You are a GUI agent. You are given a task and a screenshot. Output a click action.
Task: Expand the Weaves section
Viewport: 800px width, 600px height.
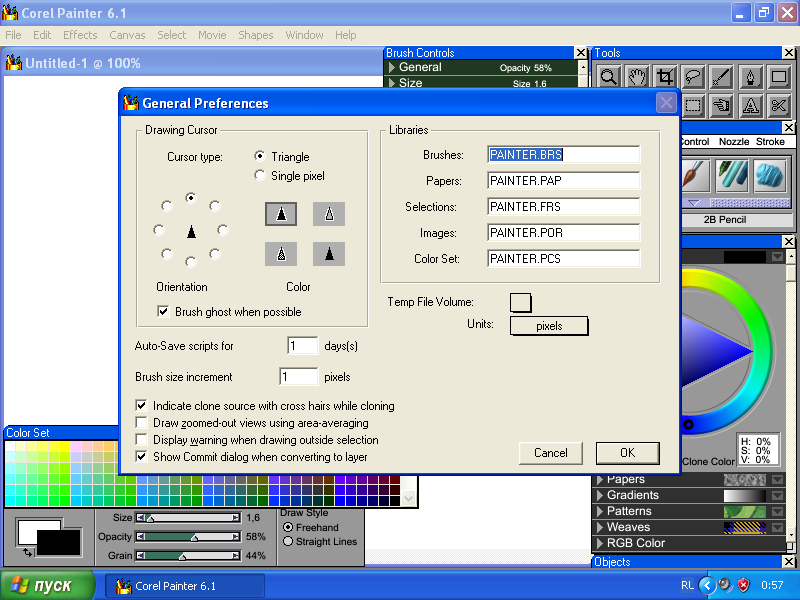[600, 527]
